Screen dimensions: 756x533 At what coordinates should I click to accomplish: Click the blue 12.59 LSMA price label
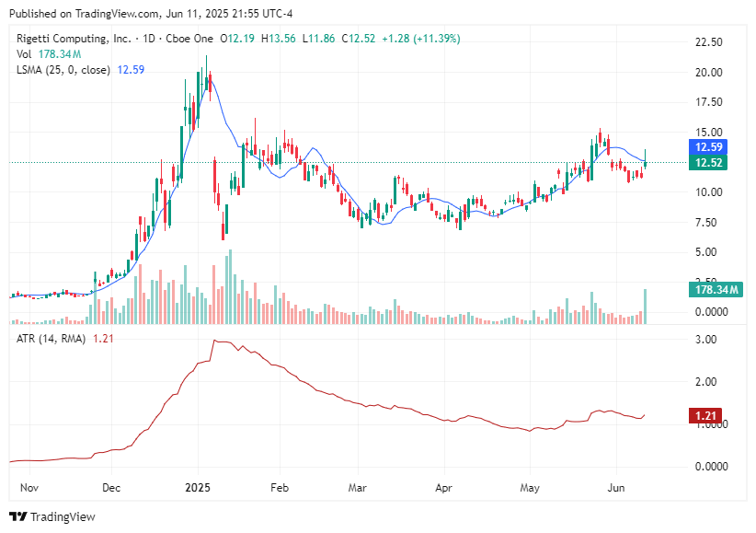click(708, 146)
